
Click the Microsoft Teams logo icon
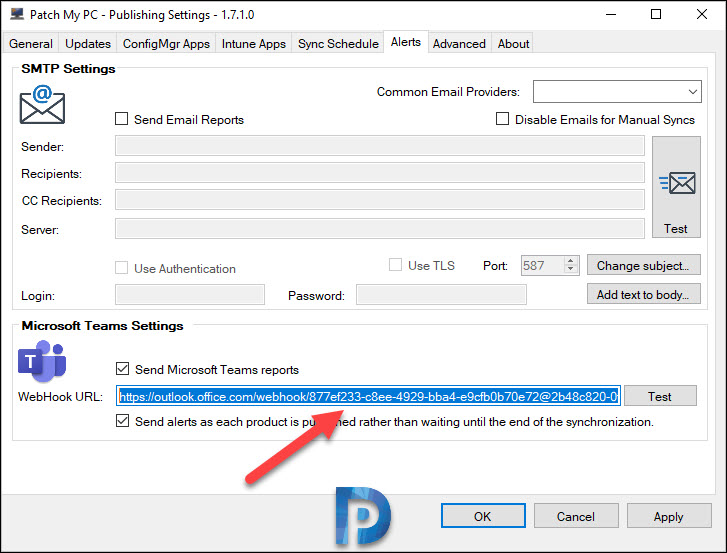click(42, 361)
